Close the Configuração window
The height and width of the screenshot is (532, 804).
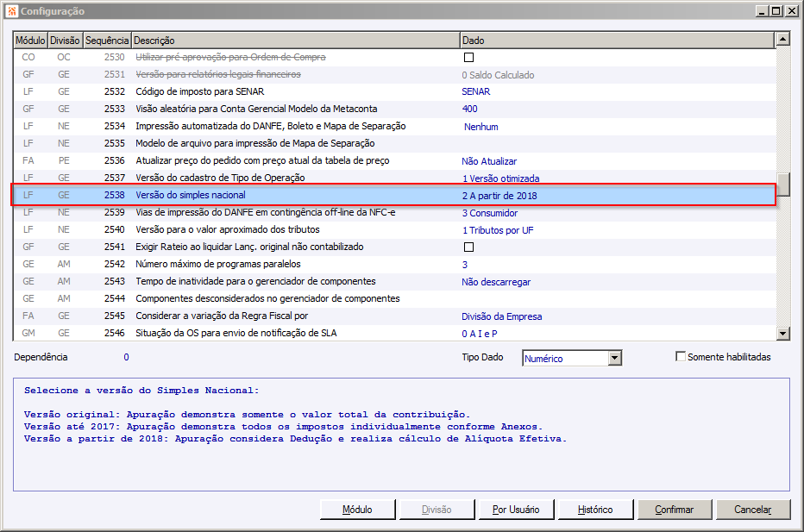(792, 10)
